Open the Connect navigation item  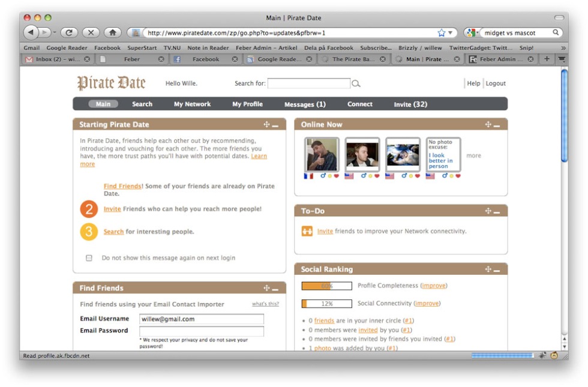click(360, 104)
